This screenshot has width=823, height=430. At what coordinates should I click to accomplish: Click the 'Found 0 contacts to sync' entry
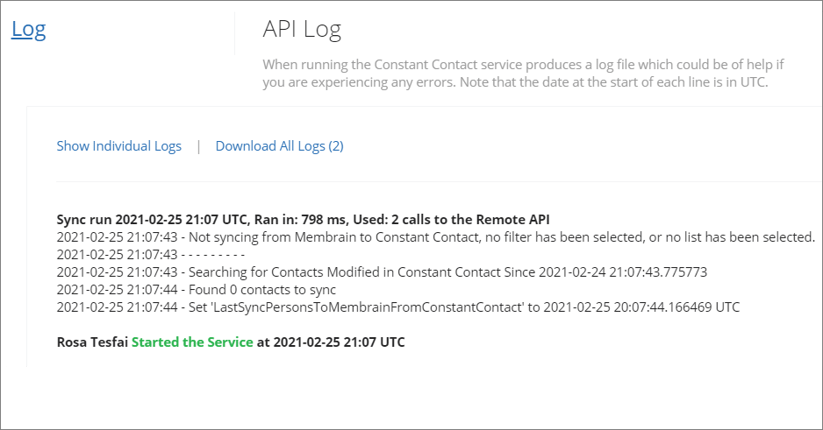coord(196,290)
